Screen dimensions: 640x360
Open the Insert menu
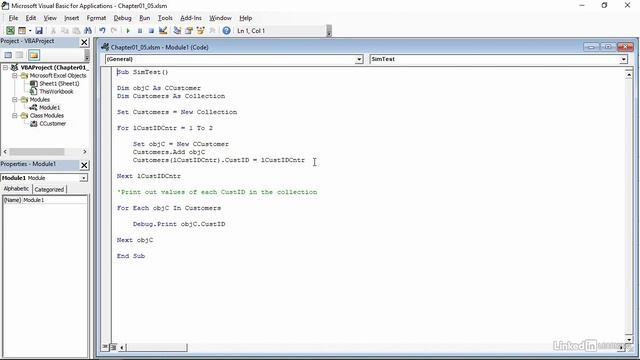pyautogui.click(x=71, y=18)
